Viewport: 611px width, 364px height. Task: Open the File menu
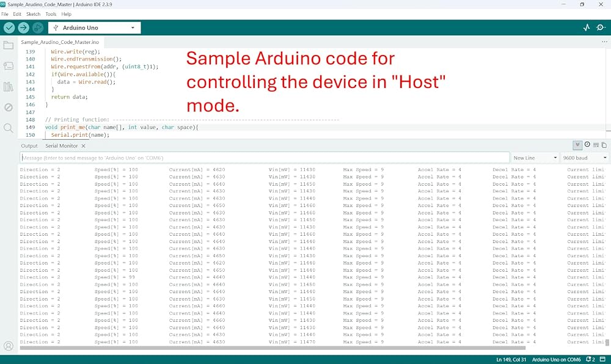coord(5,14)
